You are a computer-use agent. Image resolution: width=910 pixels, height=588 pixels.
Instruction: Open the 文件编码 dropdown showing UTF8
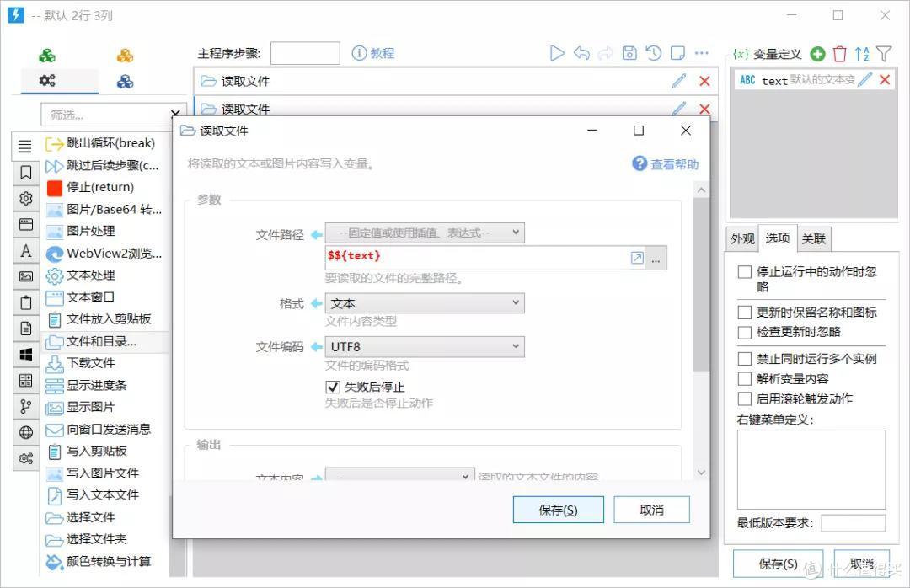[425, 346]
